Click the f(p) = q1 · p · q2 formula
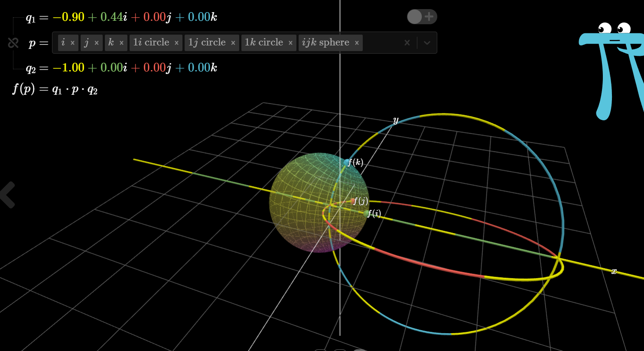 pyautogui.click(x=54, y=89)
